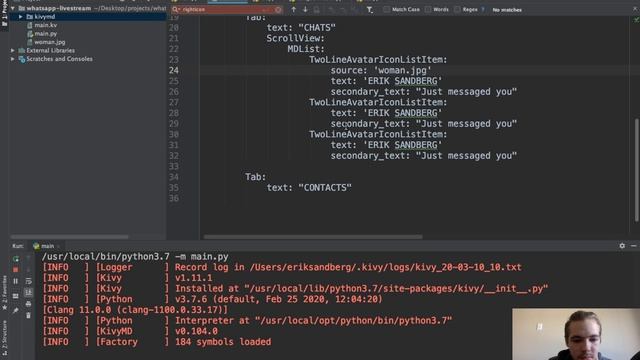The width and height of the screenshot is (640, 360).
Task: Clear the search field text
Action: tap(278, 9)
